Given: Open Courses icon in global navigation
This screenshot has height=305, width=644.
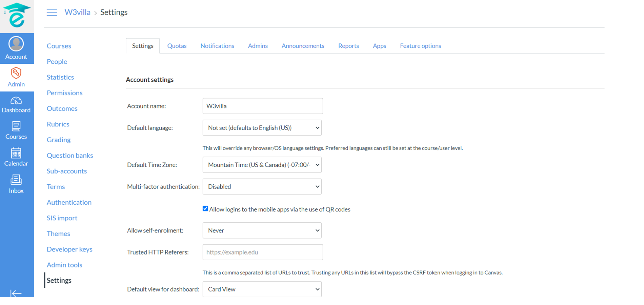Looking at the screenshot, I should coord(16,130).
